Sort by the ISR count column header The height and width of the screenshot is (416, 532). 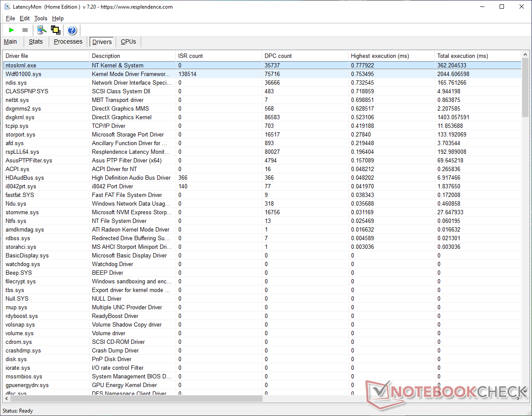click(x=219, y=56)
